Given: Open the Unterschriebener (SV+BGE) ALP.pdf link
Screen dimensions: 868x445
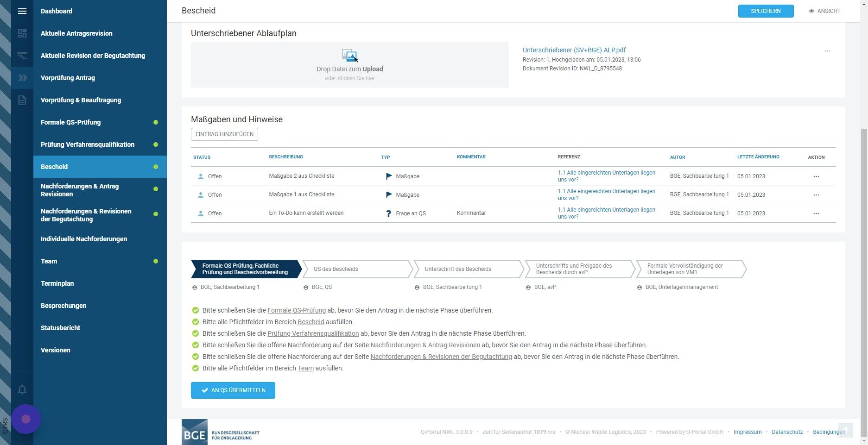Looking at the screenshot, I should [x=574, y=50].
